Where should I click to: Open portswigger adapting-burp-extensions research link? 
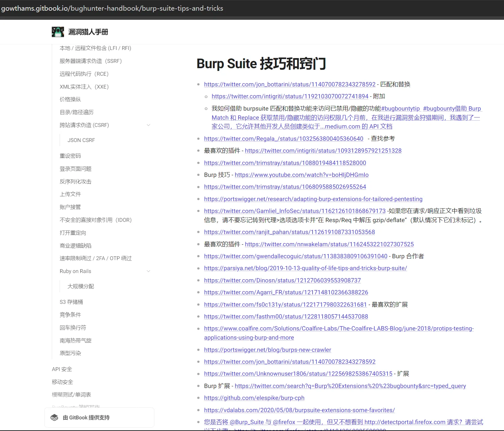tap(313, 199)
